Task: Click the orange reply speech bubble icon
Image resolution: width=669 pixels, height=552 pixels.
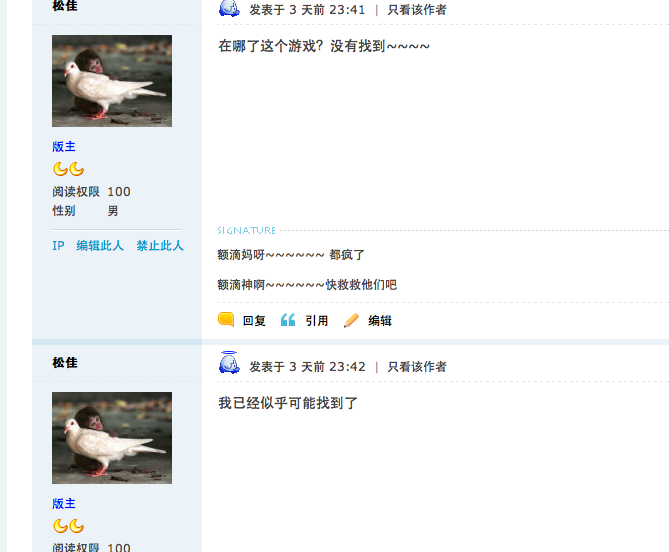Action: (226, 320)
